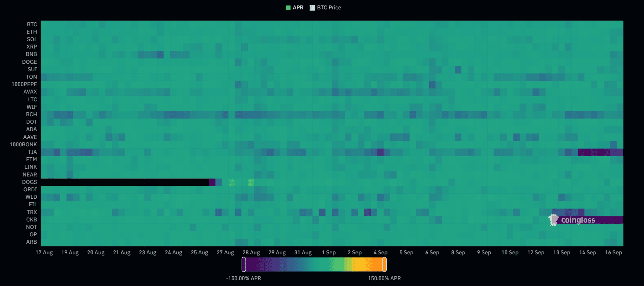Click the white BTC Price legend square
Image resolution: width=644 pixels, height=286 pixels.
312,7
